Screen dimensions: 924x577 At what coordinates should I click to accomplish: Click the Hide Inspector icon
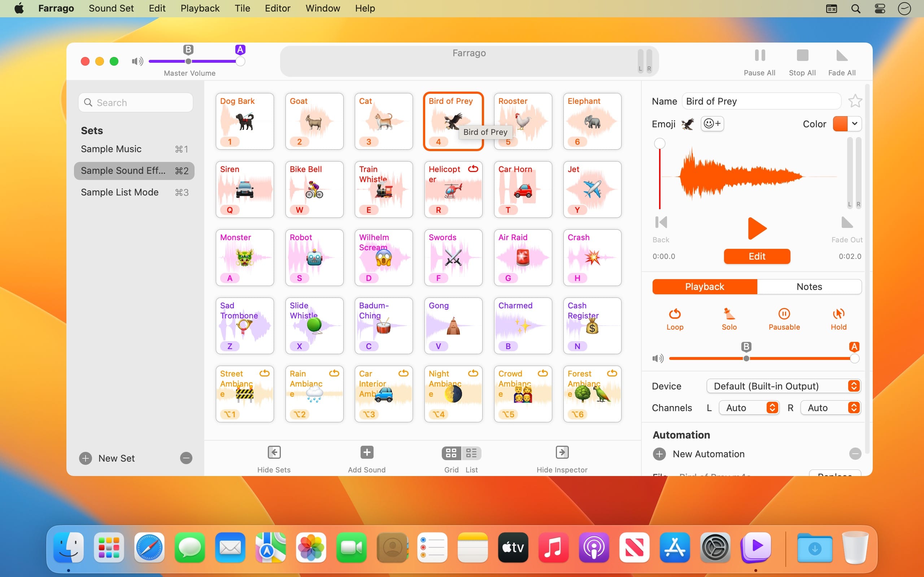562,452
